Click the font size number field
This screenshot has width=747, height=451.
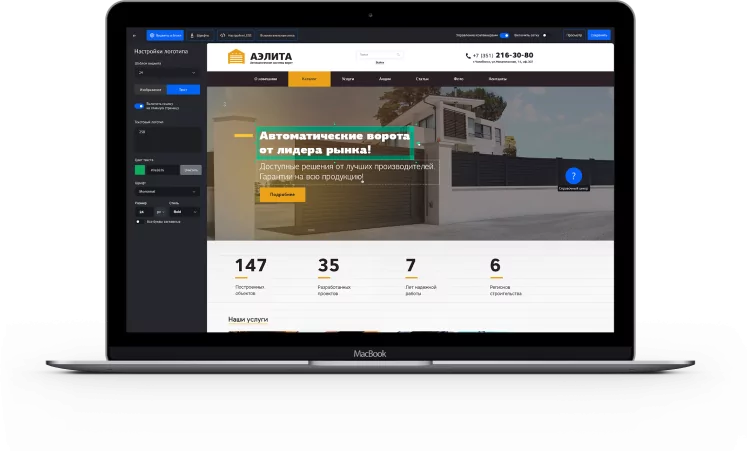click(x=143, y=212)
